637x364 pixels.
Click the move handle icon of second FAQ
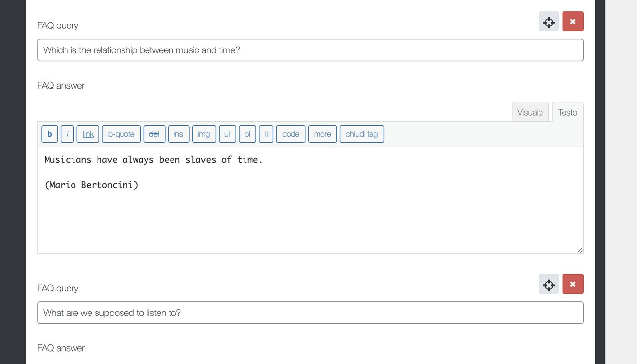(x=549, y=284)
